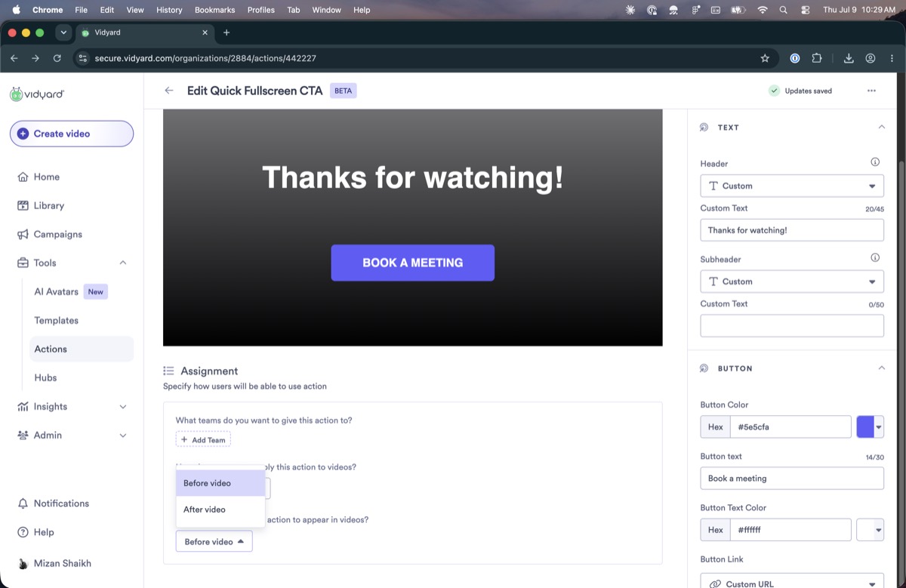Collapse the Tools sidebar group
The height and width of the screenshot is (588, 906).
(x=123, y=263)
